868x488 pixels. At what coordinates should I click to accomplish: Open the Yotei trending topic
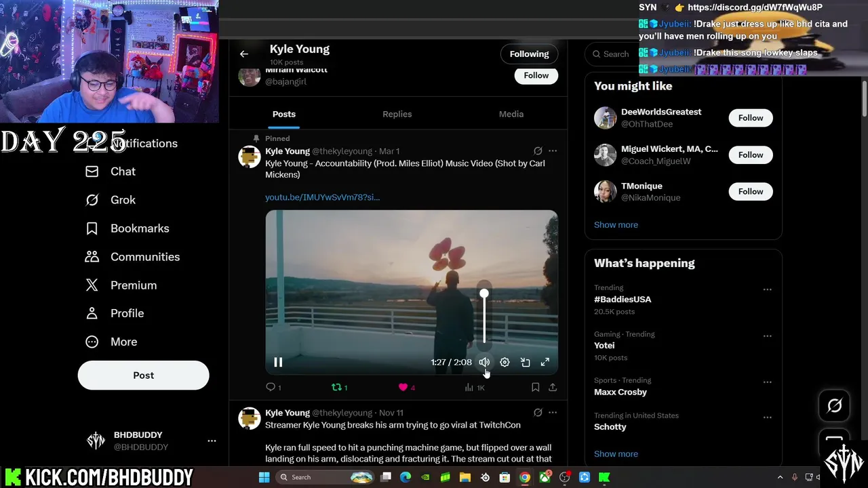pos(604,345)
